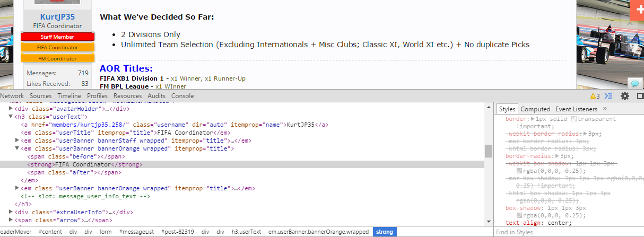Open KurtJP35 profile link

(57, 16)
